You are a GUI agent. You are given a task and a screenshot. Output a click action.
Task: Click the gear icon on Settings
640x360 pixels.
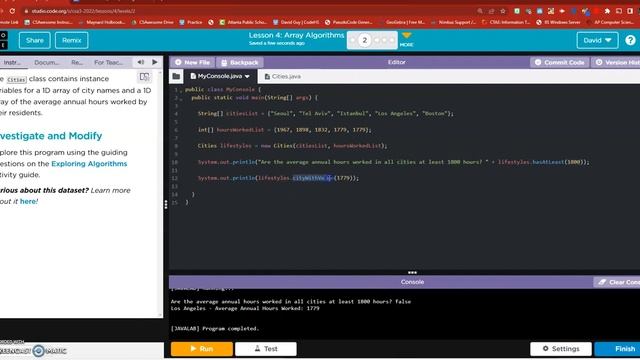point(545,349)
